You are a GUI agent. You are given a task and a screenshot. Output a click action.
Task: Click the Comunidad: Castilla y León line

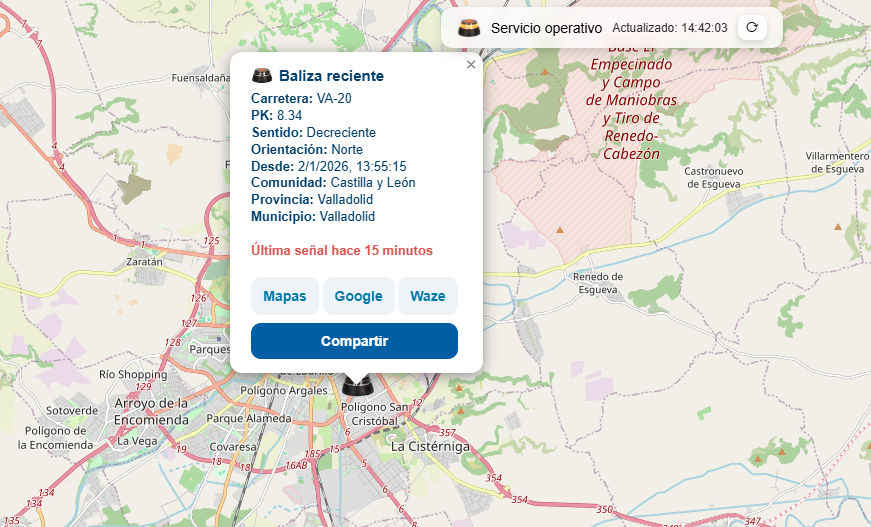(x=333, y=183)
